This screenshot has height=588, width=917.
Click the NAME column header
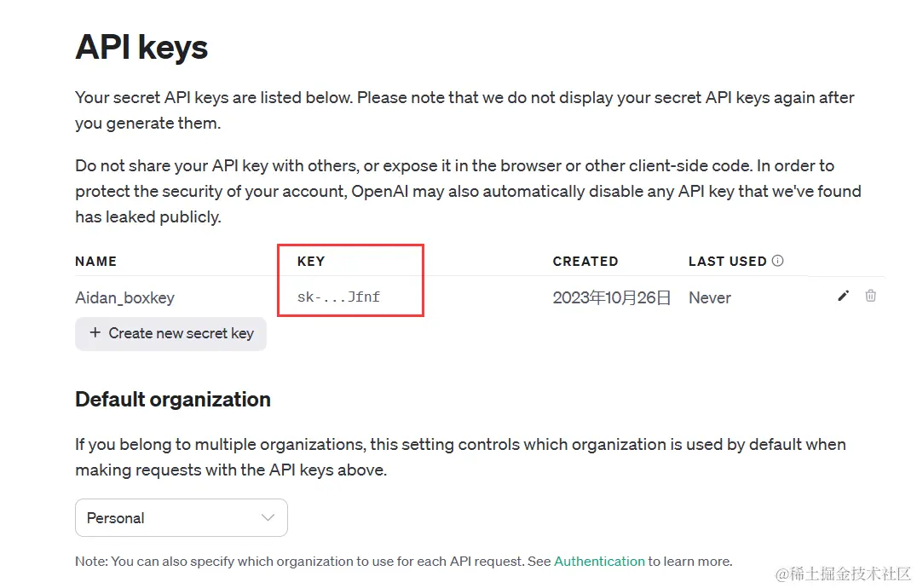pos(95,261)
